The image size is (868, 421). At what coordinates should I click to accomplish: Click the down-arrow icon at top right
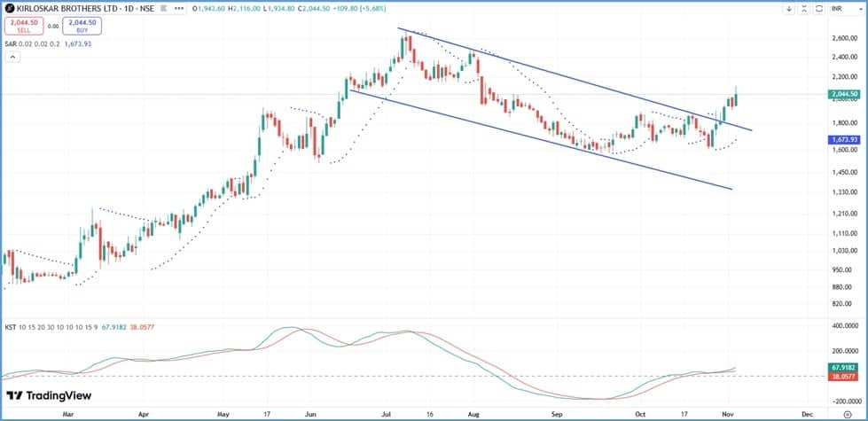coord(789,9)
